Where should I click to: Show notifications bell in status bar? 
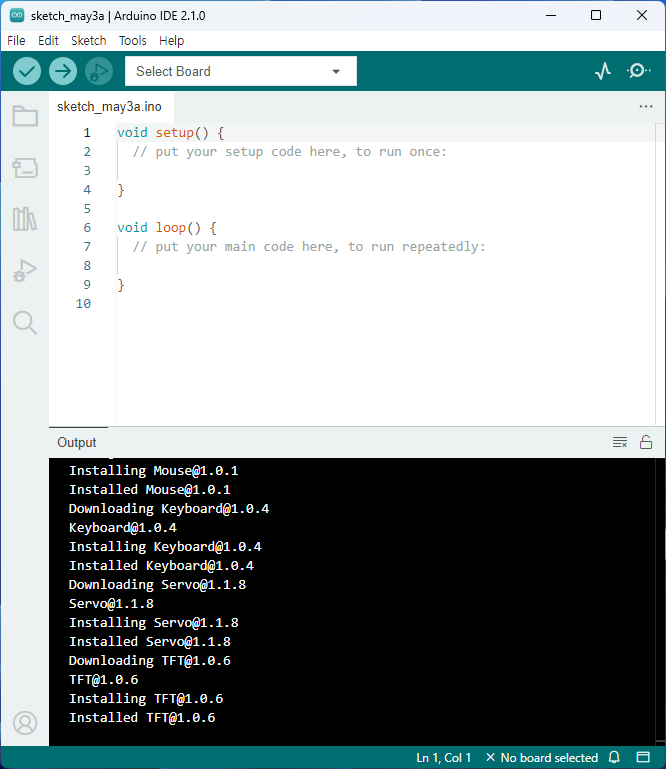tap(615, 757)
